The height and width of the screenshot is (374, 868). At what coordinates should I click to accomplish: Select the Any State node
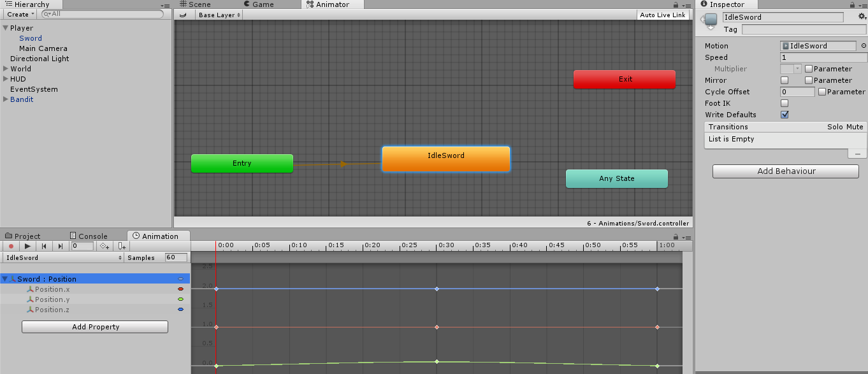point(617,178)
